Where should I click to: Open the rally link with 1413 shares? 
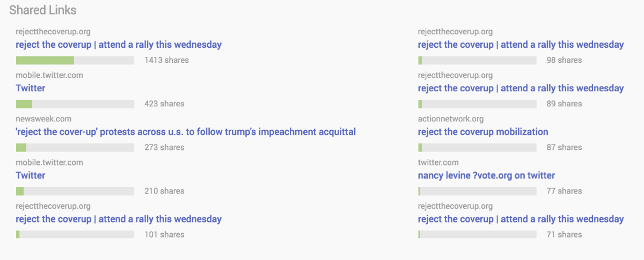click(x=119, y=45)
